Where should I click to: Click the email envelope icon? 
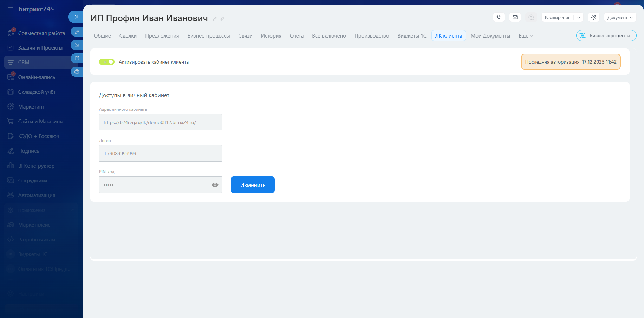(515, 17)
